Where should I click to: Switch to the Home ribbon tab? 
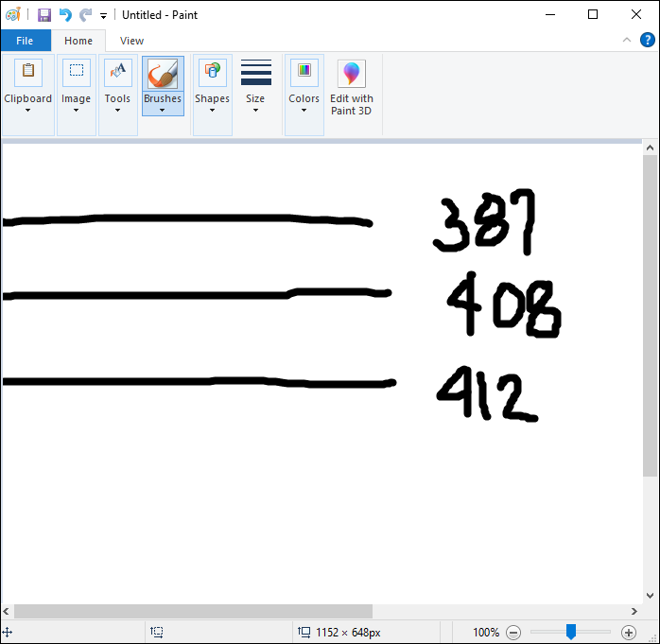click(78, 41)
